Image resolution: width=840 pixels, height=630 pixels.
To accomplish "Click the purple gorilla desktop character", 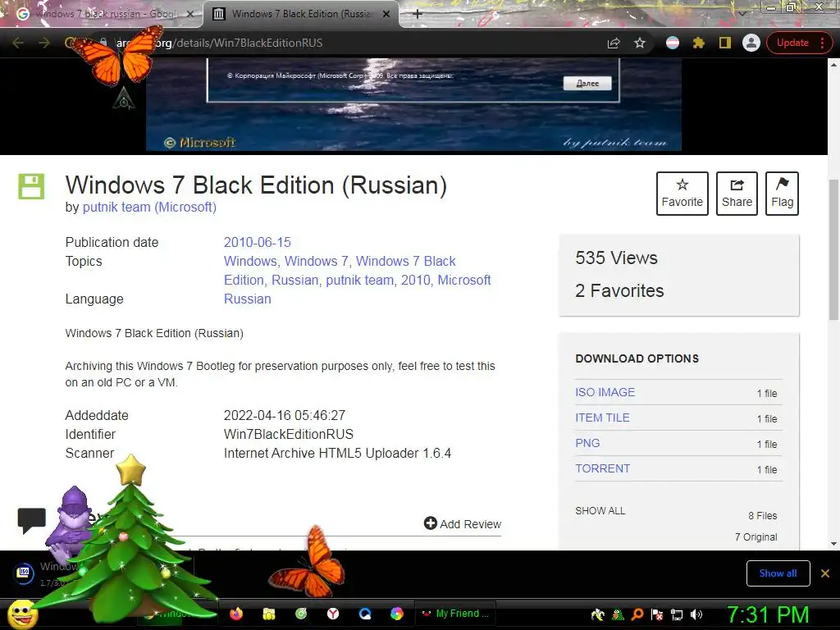I will (x=74, y=523).
